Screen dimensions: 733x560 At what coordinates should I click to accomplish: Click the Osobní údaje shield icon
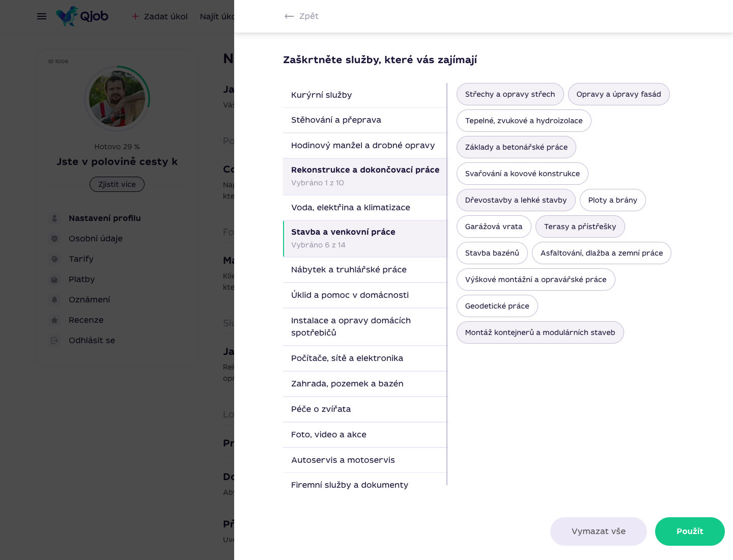(x=54, y=238)
